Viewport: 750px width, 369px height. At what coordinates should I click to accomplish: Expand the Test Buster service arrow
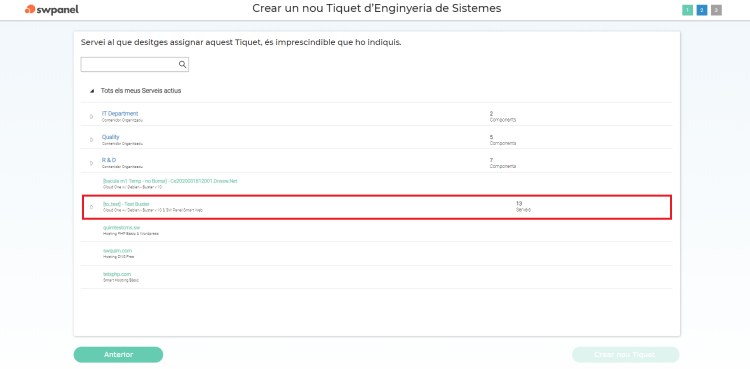pos(91,207)
